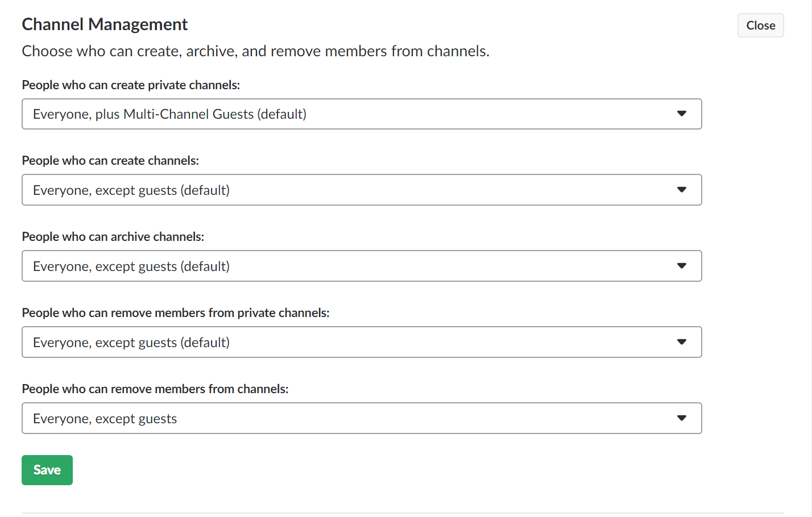This screenshot has height=517, width=812.
Task: Click the arrow icon on create private channels dropdown
Action: 682,114
